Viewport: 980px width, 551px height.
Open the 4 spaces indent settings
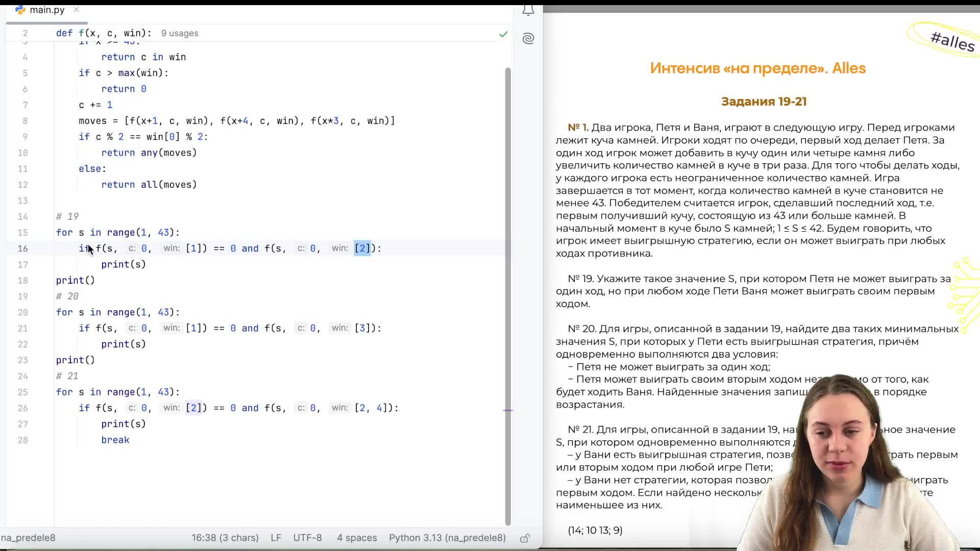[356, 538]
